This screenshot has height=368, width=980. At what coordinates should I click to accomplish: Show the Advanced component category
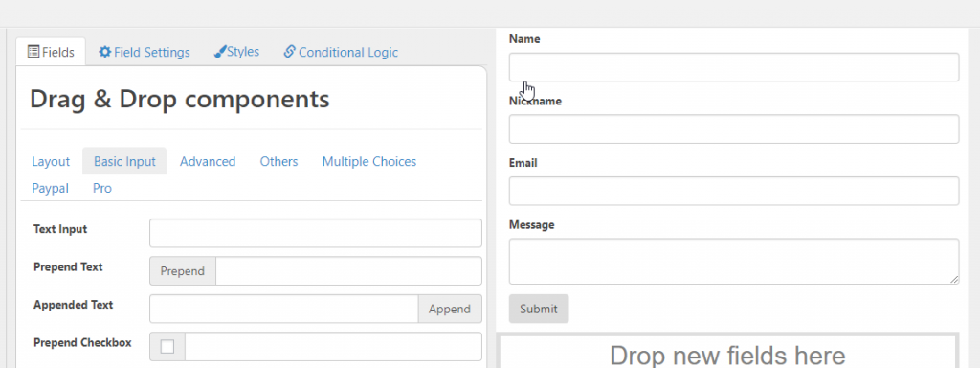point(208,161)
